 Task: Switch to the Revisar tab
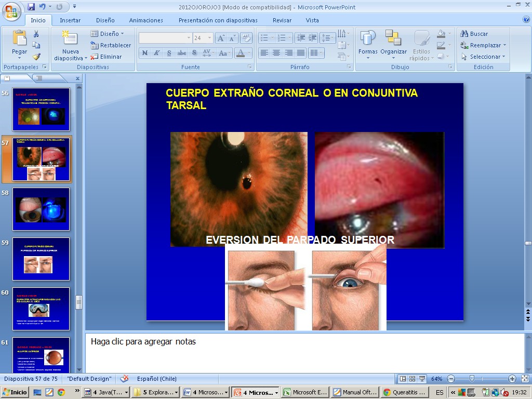tap(282, 20)
